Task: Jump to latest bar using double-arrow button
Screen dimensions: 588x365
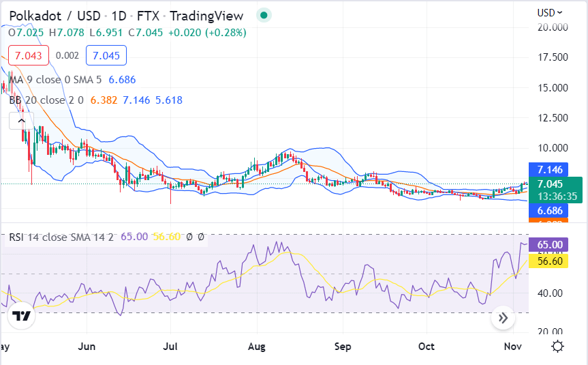Action: (x=503, y=318)
